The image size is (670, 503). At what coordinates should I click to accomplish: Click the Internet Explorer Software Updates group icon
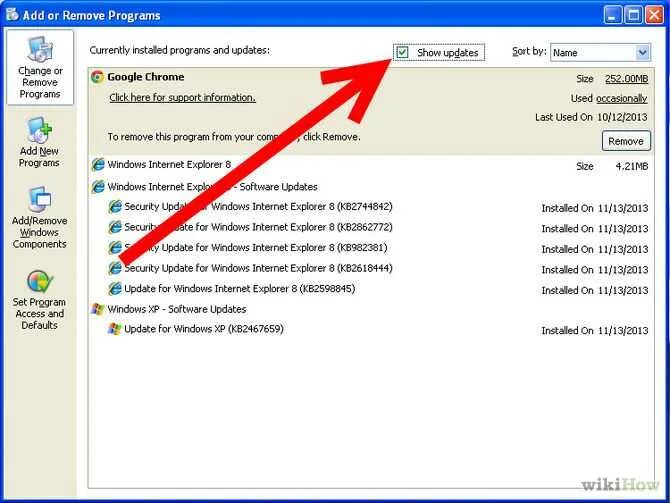[98, 187]
